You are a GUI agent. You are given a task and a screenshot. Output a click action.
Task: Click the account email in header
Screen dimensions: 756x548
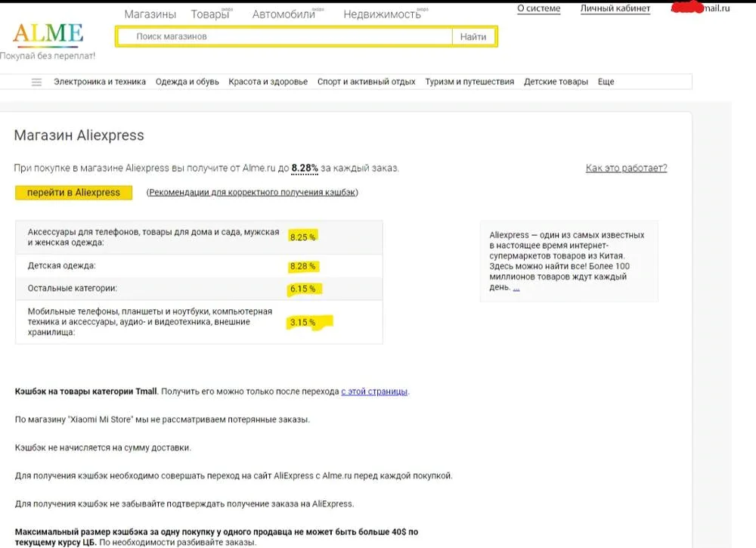coord(701,8)
